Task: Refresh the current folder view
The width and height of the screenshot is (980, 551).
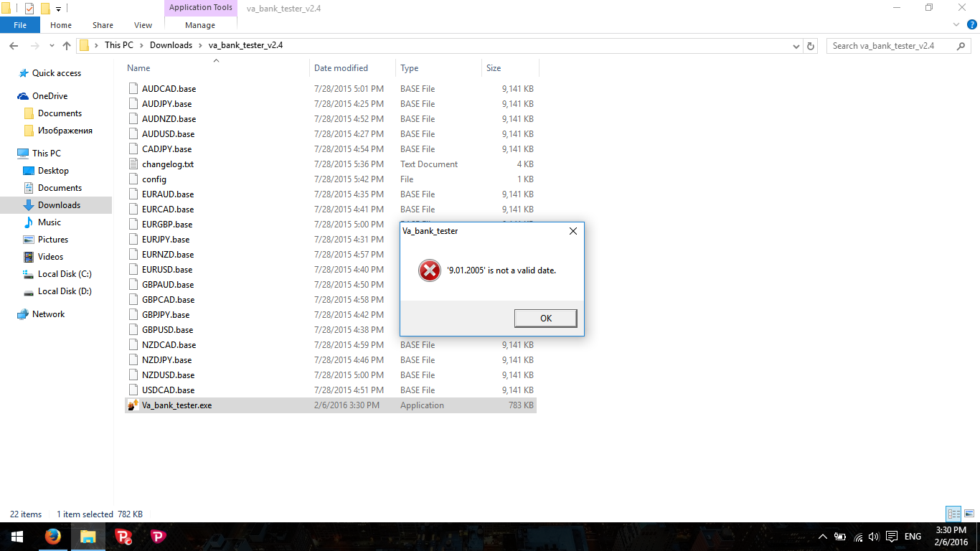Action: click(x=811, y=46)
